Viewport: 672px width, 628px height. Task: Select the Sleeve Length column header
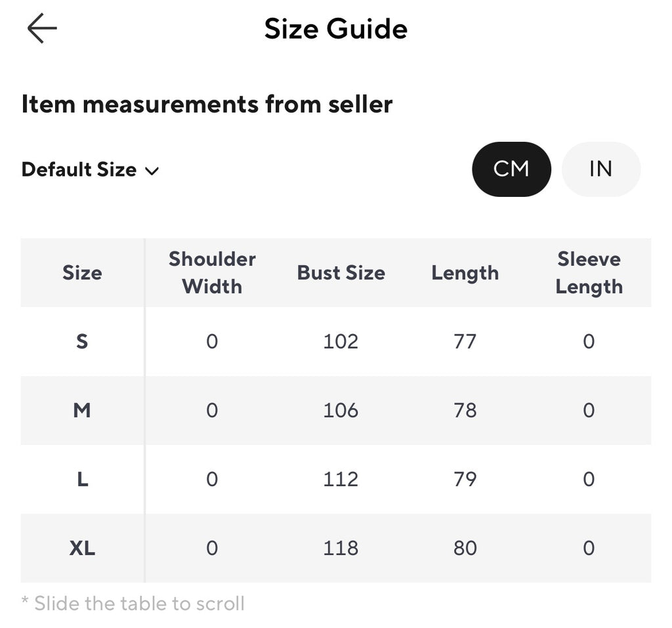point(589,273)
